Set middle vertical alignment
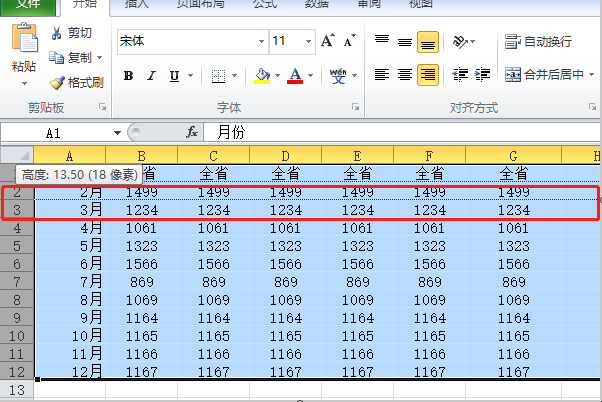Viewport: 602px width, 402px height. [x=405, y=41]
